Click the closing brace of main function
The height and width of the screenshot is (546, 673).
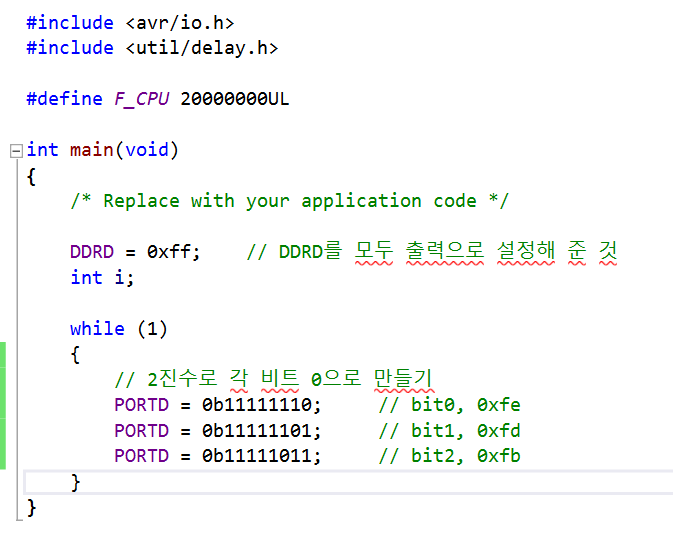pyautogui.click(x=31, y=508)
